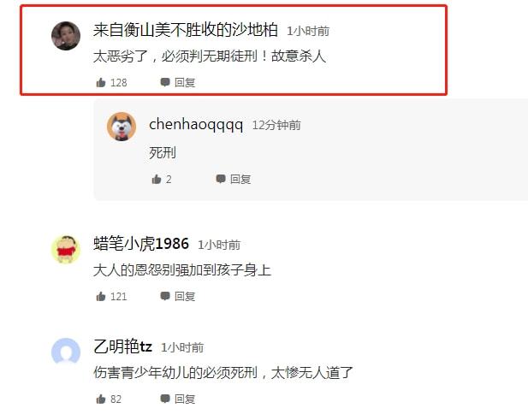The image size is (528, 420).
Task: Click the reply bubble icon under chenhaoqqqq's comment
Action: click(221, 179)
